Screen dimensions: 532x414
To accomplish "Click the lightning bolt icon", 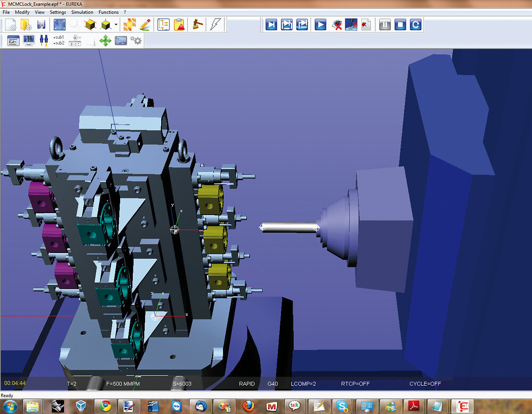I will pyautogui.click(x=215, y=24).
